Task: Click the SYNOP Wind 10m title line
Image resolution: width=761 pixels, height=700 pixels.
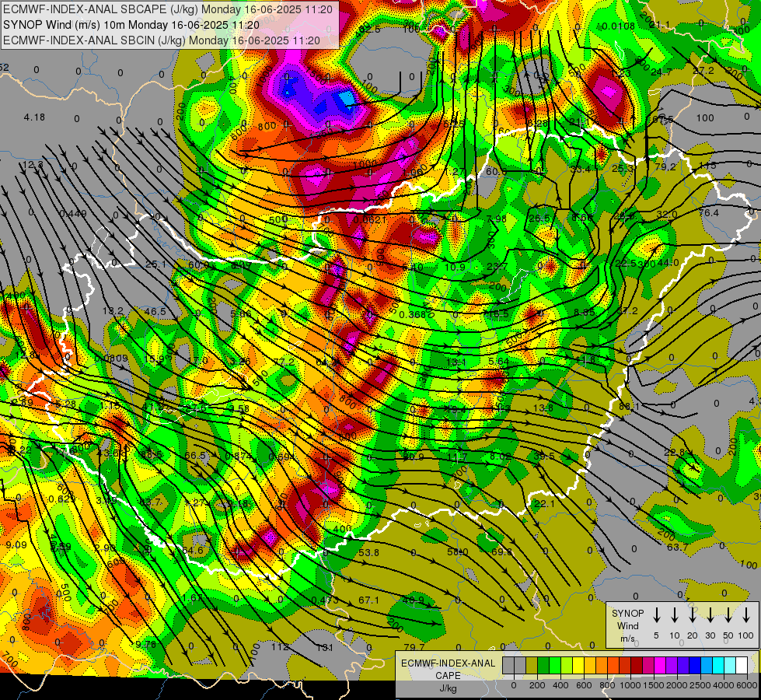Action: click(131, 25)
